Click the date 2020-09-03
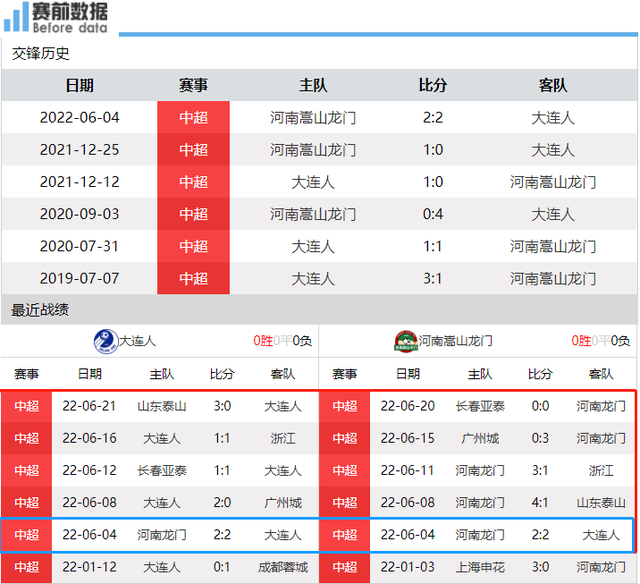Viewport: 640px width, 584px height. 80,214
